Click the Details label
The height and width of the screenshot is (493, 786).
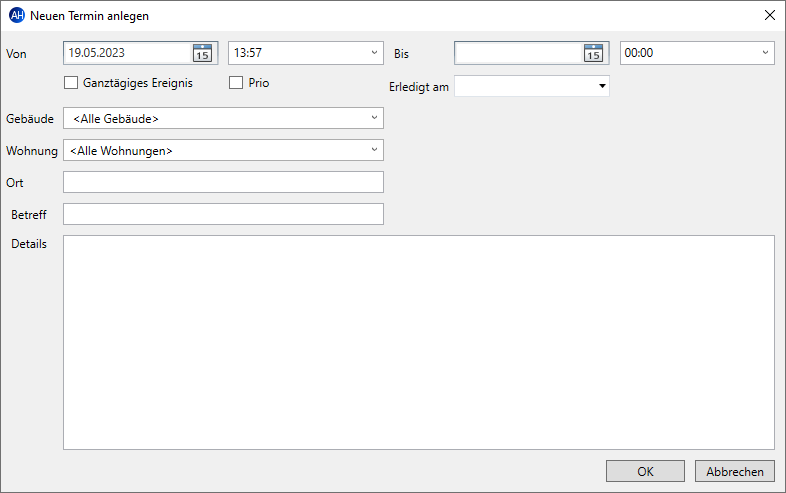[x=29, y=244]
